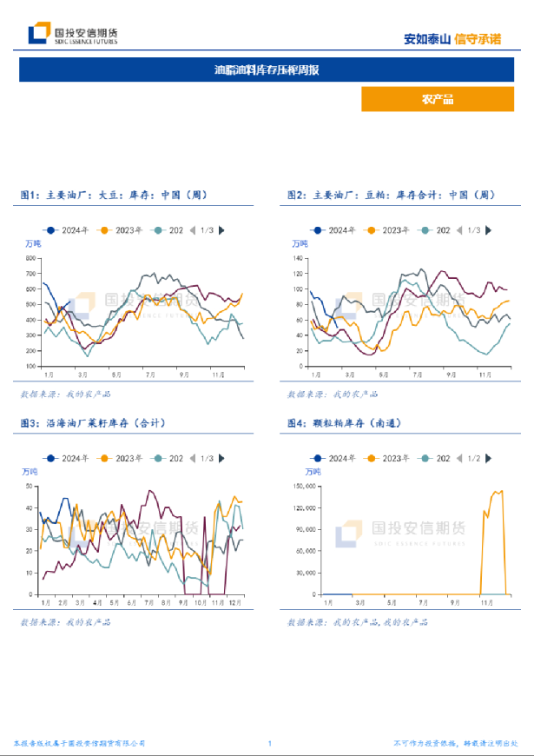Toggle truncated 202 series in soybean inventory legend
534x756 pixels.
169,230
